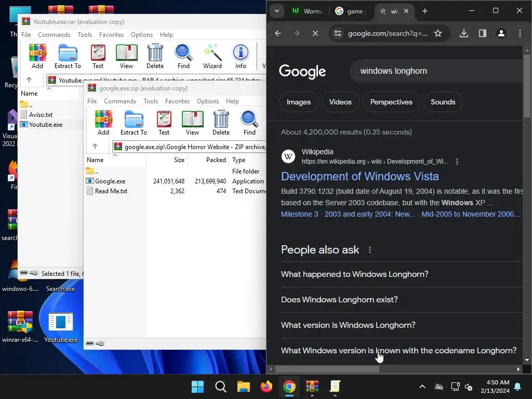The width and height of the screenshot is (532, 399).
Task: Open Youtube.exe desktop icon
Action: point(61,327)
